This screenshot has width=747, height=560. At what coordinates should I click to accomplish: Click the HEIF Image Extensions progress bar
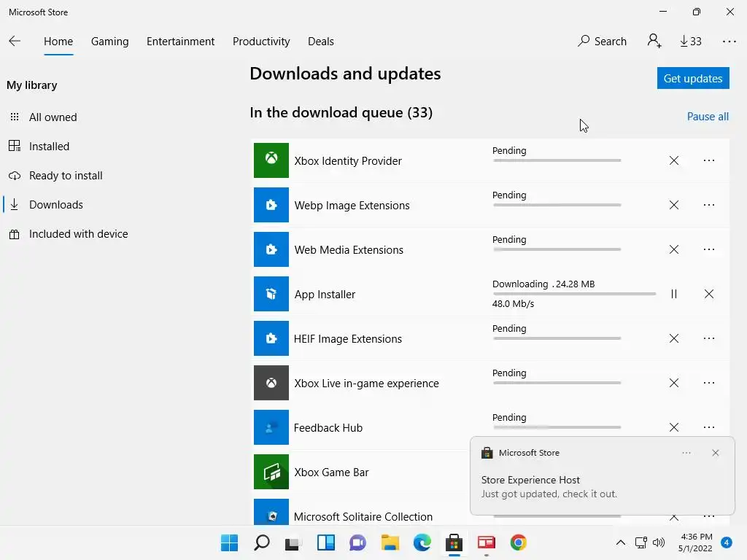tap(557, 338)
